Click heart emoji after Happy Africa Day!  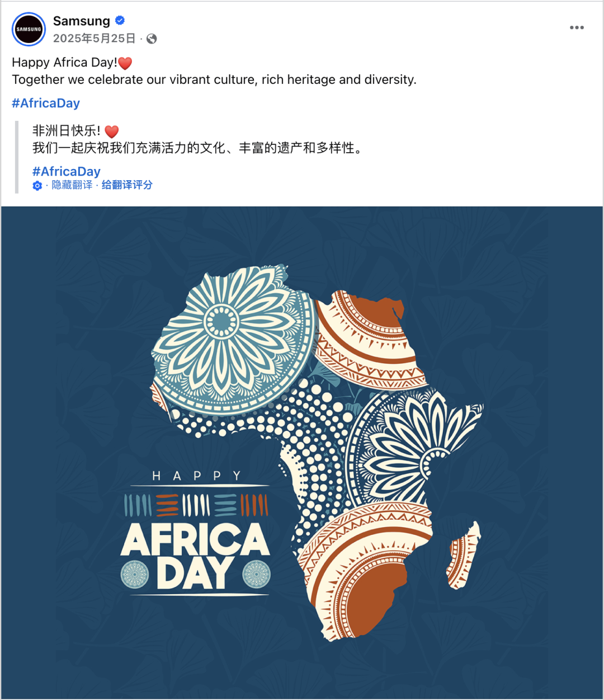pyautogui.click(x=125, y=63)
